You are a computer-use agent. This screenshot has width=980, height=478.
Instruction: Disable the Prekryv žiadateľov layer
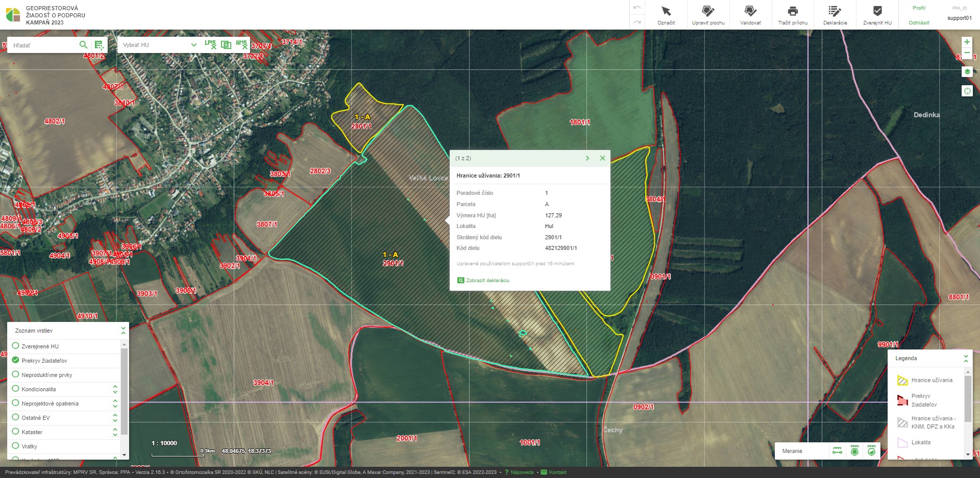click(15, 360)
